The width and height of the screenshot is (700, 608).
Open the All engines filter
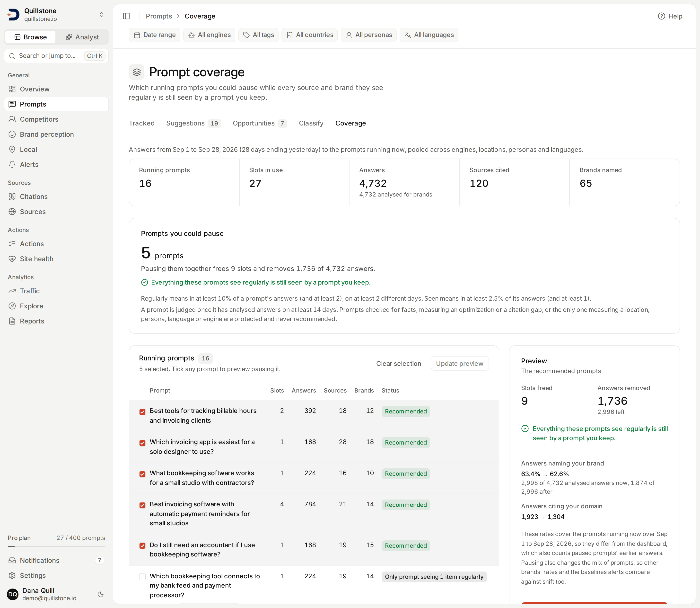(x=209, y=35)
